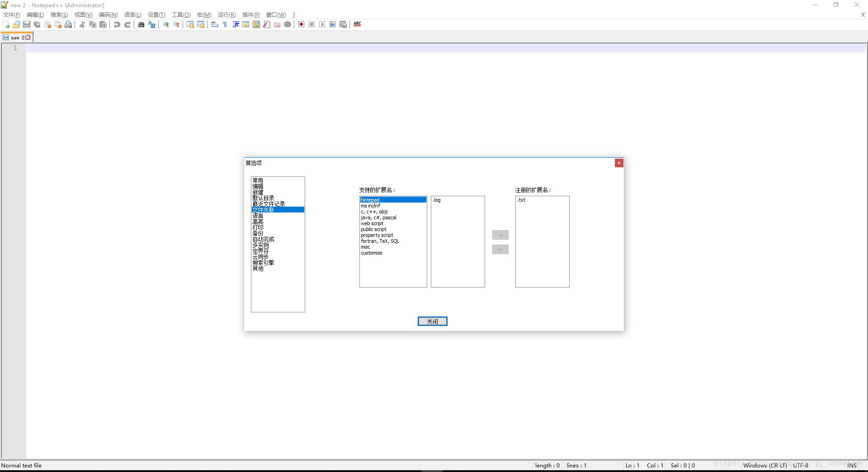The image size is (868, 472).
Task: Click the Save All toolbar icon
Action: (x=37, y=24)
